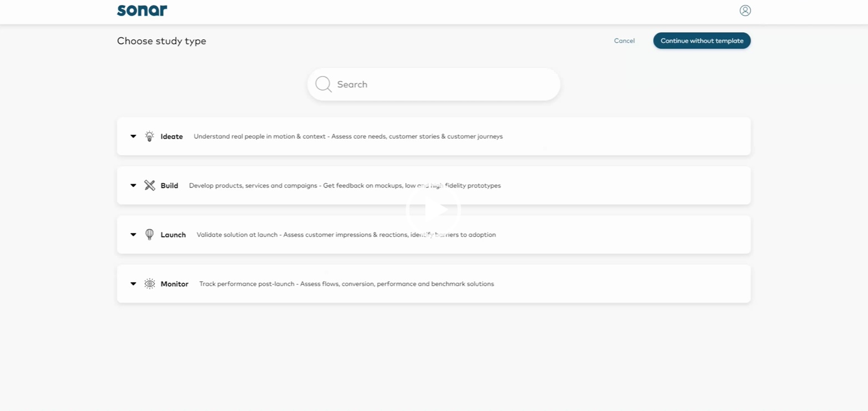Expand the Launch section arrow
Viewport: 868px width, 411px height.
(133, 235)
